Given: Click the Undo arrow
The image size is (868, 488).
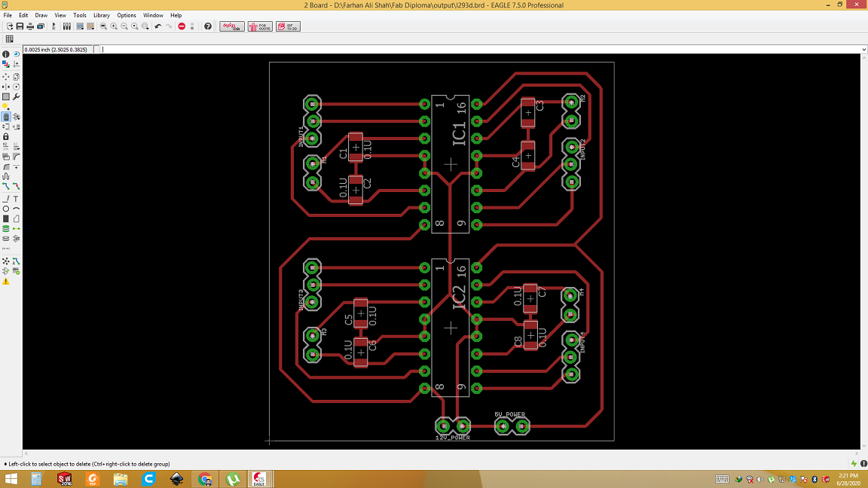Looking at the screenshot, I should (x=158, y=26).
